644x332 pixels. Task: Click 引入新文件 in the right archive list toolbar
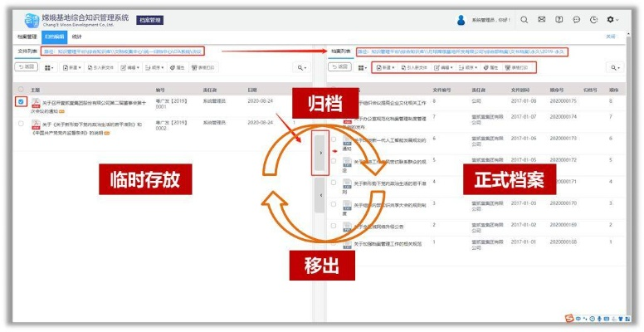415,67
